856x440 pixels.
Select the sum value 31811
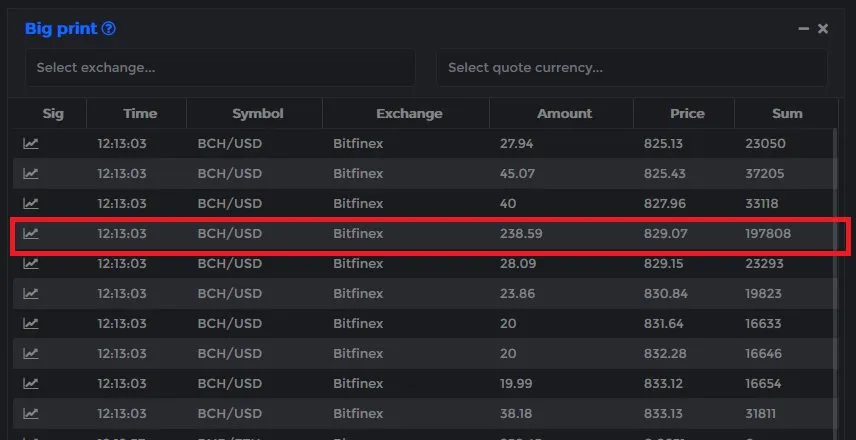coord(760,414)
